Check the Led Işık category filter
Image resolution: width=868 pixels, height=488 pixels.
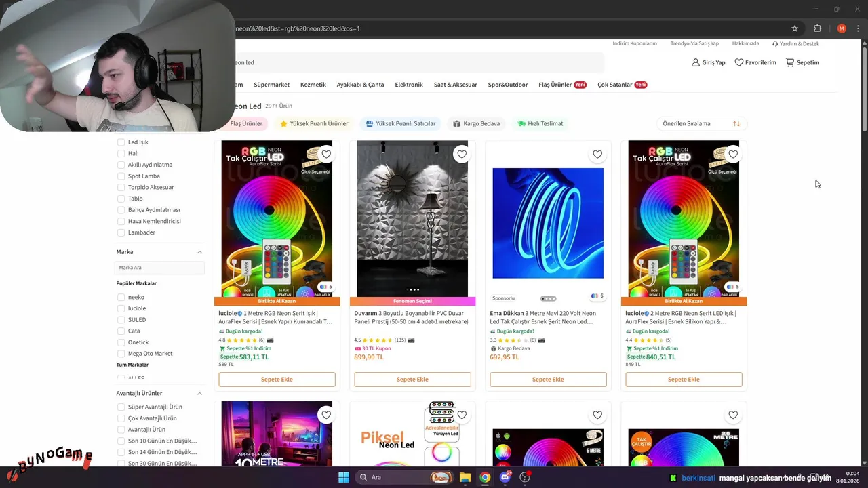pyautogui.click(x=121, y=142)
